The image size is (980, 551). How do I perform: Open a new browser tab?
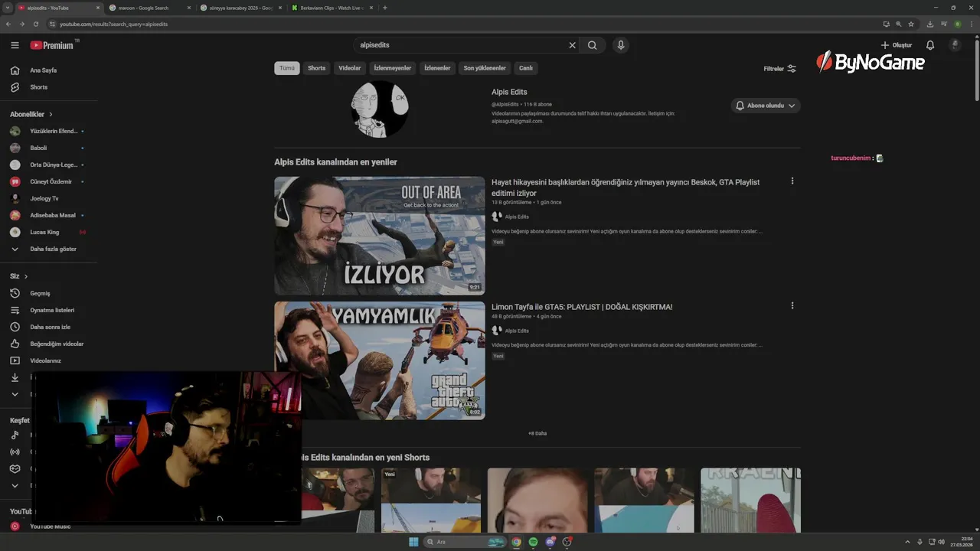(x=385, y=8)
